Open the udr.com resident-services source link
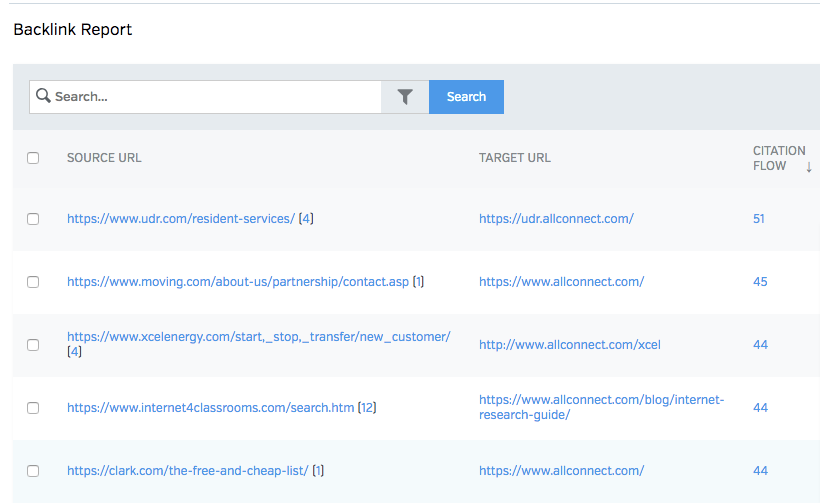The width and height of the screenshot is (820, 503). [x=180, y=219]
